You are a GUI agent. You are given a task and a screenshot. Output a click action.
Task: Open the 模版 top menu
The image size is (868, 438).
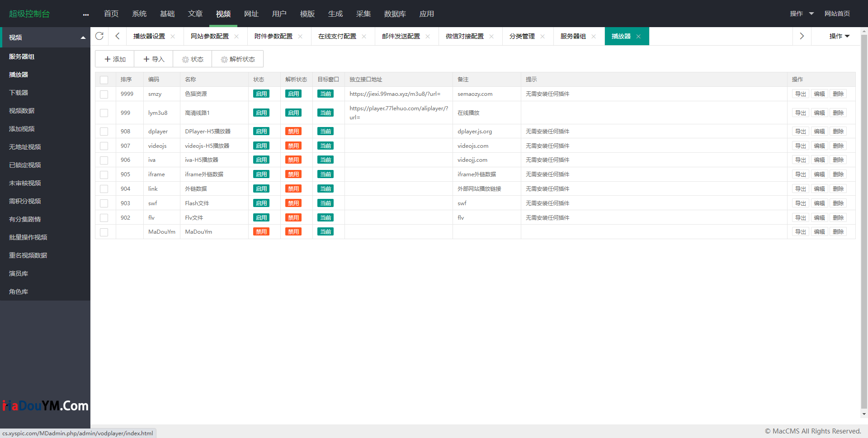(x=307, y=14)
